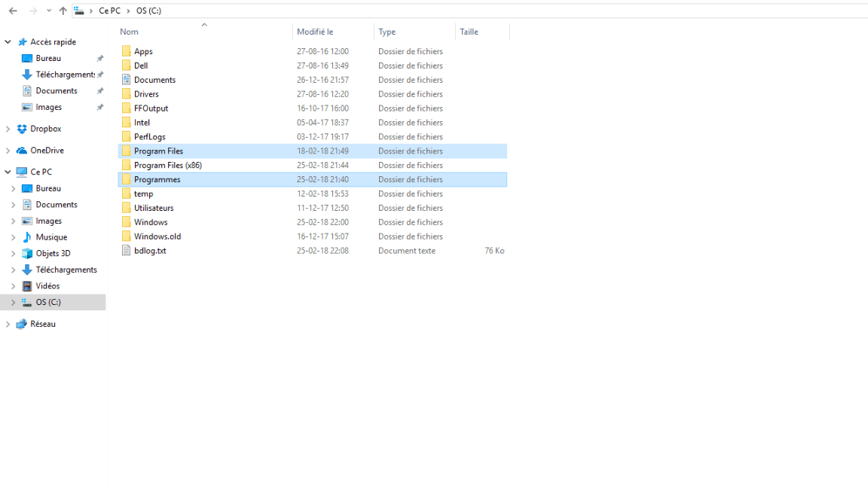Viewport: 868px width, 488px height.
Task: Collapse the Ce PC tree node
Action: click(x=8, y=172)
